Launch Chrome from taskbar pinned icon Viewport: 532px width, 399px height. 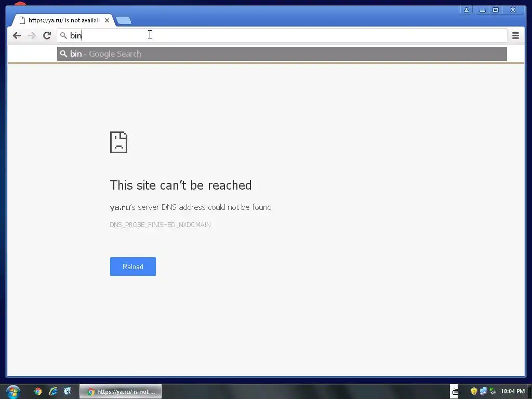(x=38, y=392)
